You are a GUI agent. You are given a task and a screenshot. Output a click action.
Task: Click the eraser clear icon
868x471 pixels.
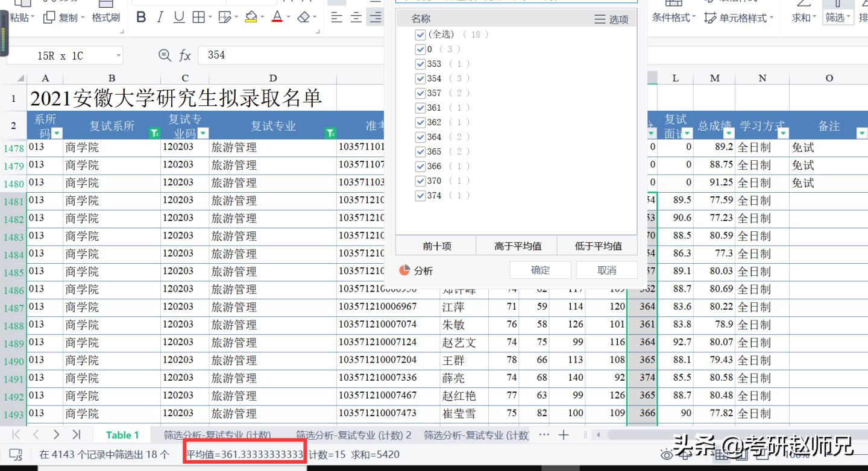[x=304, y=17]
